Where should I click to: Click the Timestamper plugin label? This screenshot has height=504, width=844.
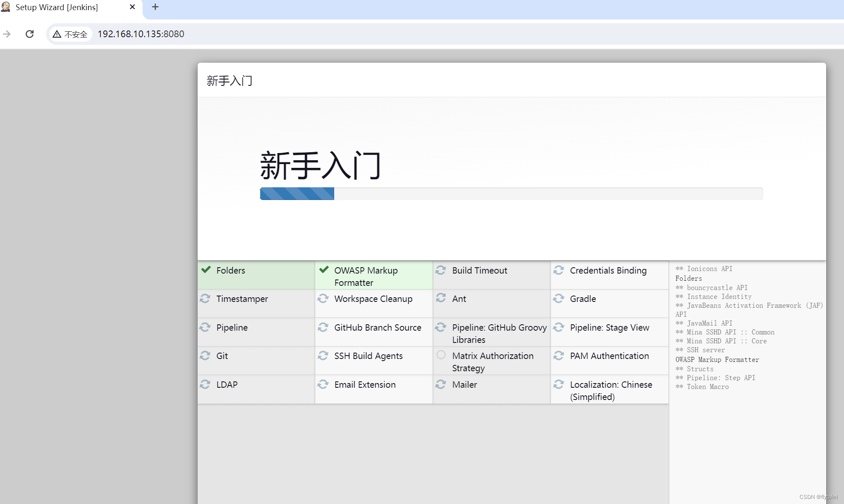point(242,299)
